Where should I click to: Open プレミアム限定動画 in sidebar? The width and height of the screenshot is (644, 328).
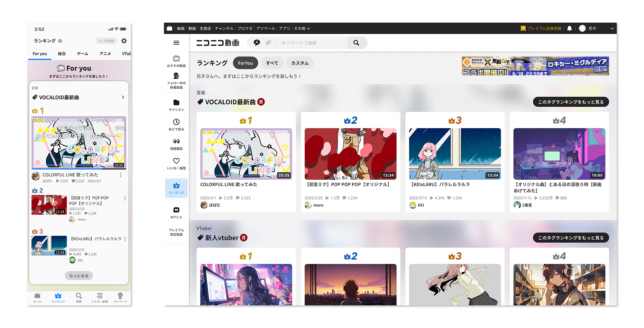pos(177,232)
